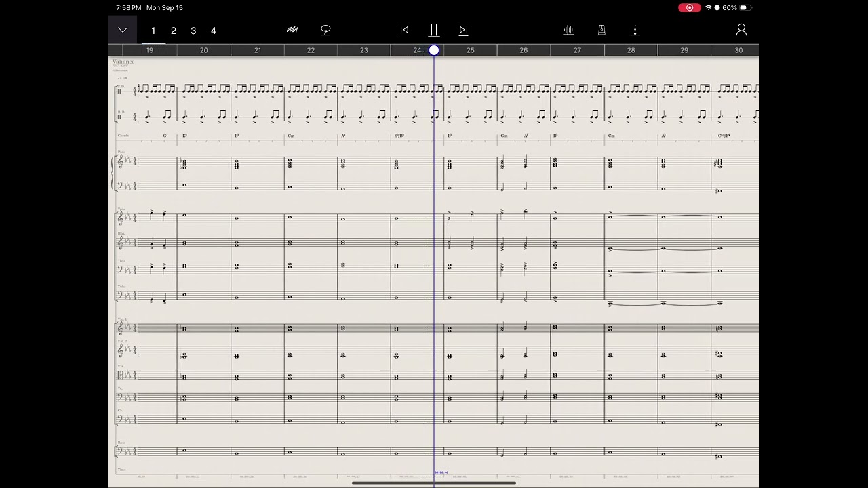The height and width of the screenshot is (488, 868).
Task: Tap the Wi-Fi status icon
Action: click(x=709, y=7)
